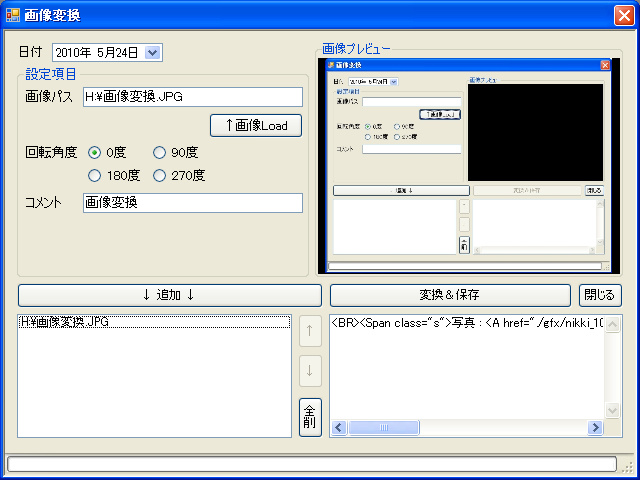Click into the コメント text field
The height and width of the screenshot is (480, 640).
(x=191, y=203)
